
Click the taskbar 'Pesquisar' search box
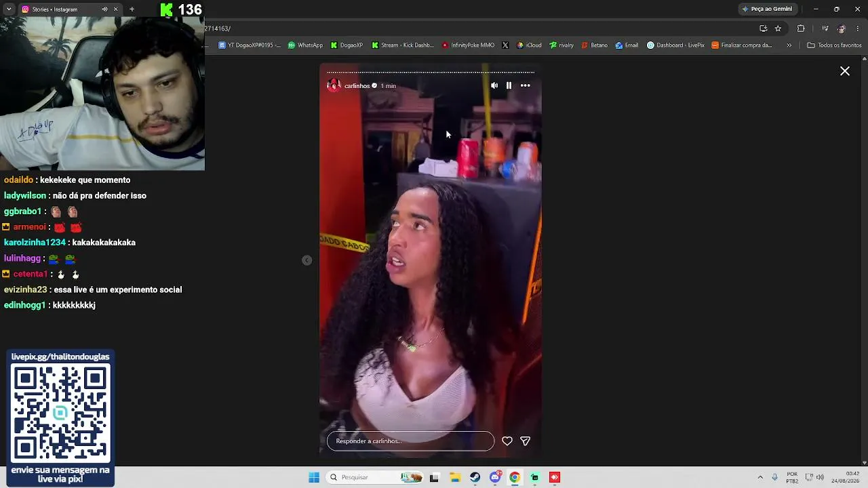[x=375, y=477]
